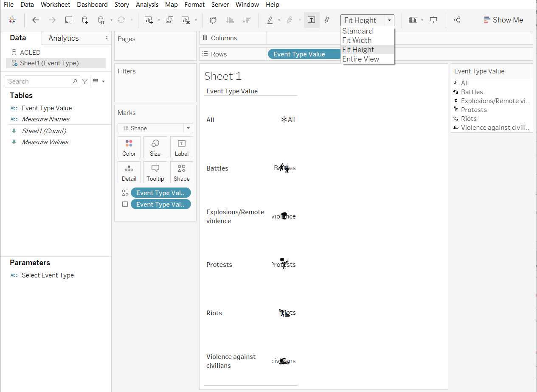Open the Shape mark type dropdown
Viewport: 537px width, 392px height.
pos(155,128)
